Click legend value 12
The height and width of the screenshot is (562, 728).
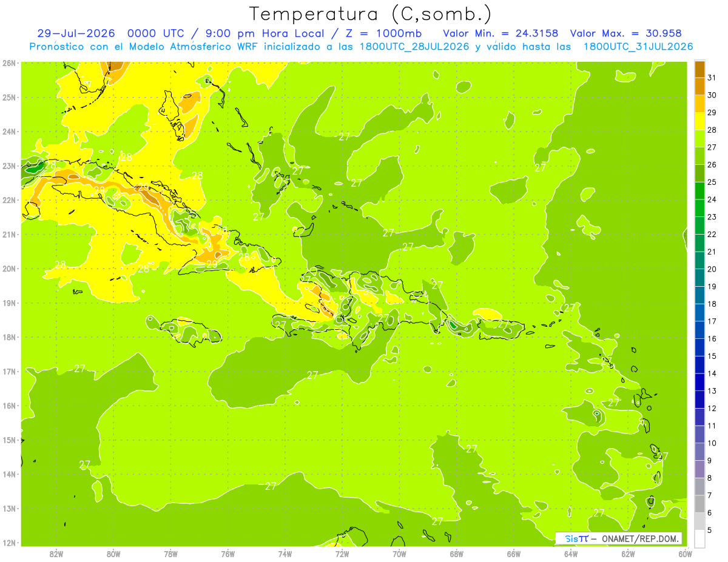point(712,409)
